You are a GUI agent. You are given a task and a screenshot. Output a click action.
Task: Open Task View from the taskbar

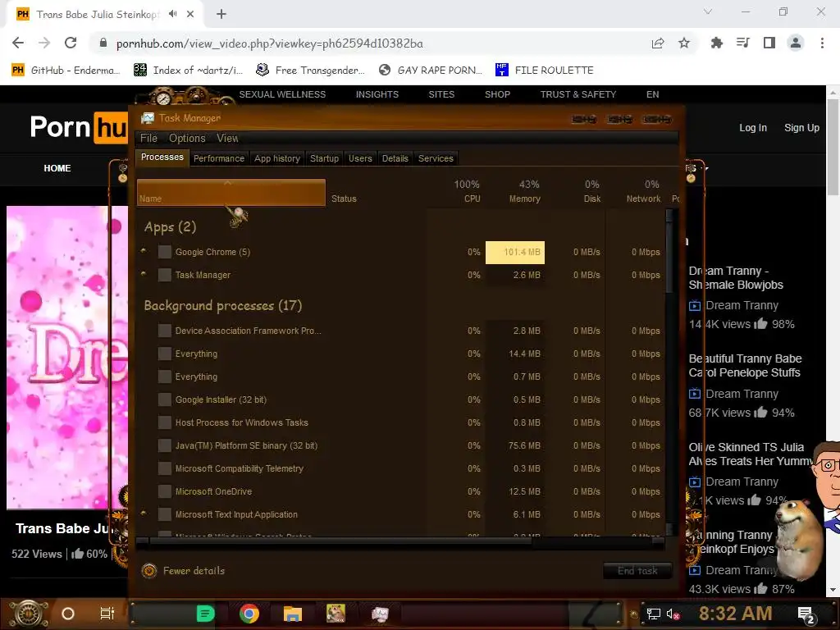pyautogui.click(x=107, y=614)
